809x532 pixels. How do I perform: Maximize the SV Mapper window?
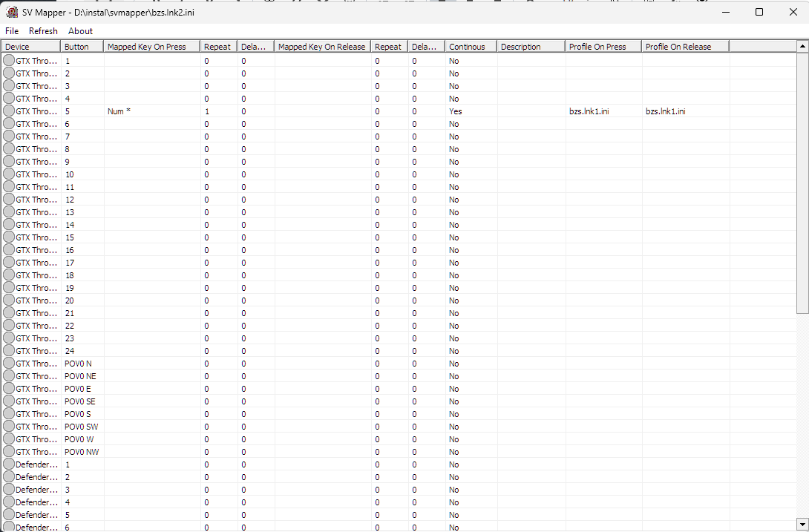point(759,12)
